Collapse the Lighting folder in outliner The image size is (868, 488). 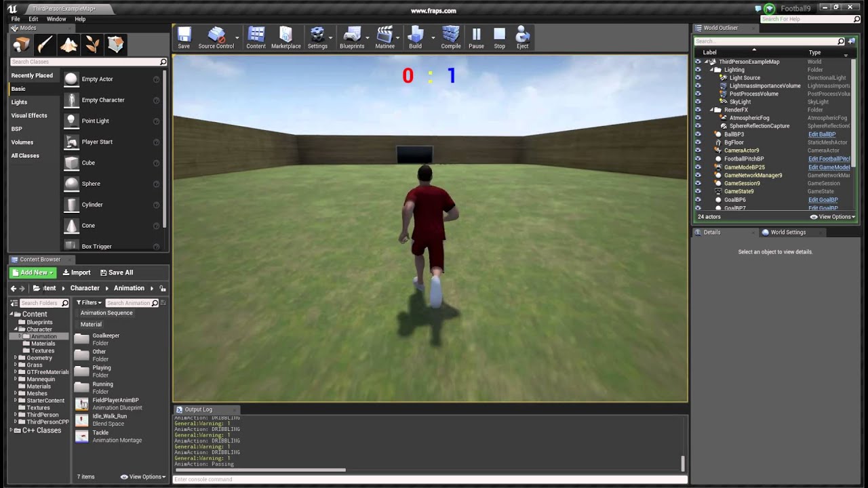[711, 70]
